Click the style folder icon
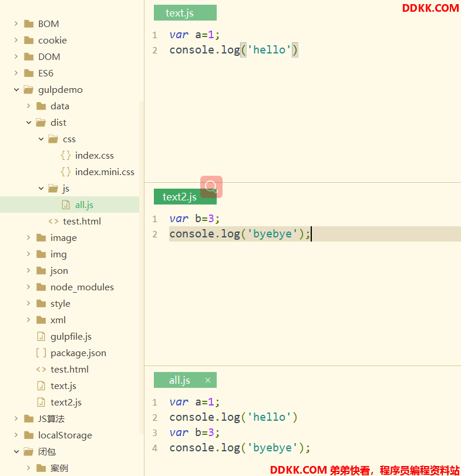461x476 pixels. pos(41,303)
